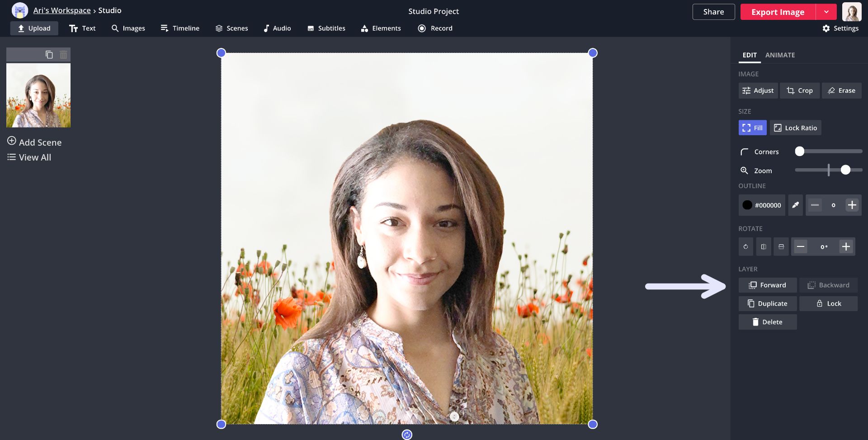Click the rotation handle below the canvas
This screenshot has height=440, width=868.
(x=407, y=435)
